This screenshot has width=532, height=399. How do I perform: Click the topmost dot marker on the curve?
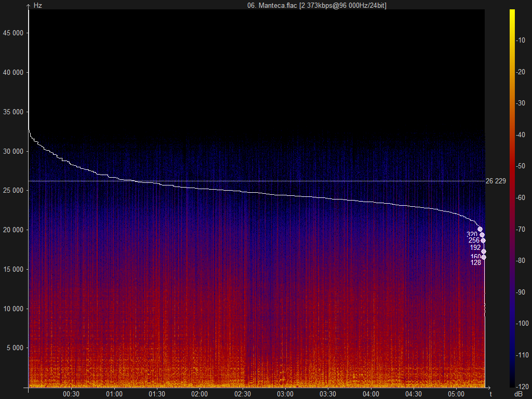480,229
